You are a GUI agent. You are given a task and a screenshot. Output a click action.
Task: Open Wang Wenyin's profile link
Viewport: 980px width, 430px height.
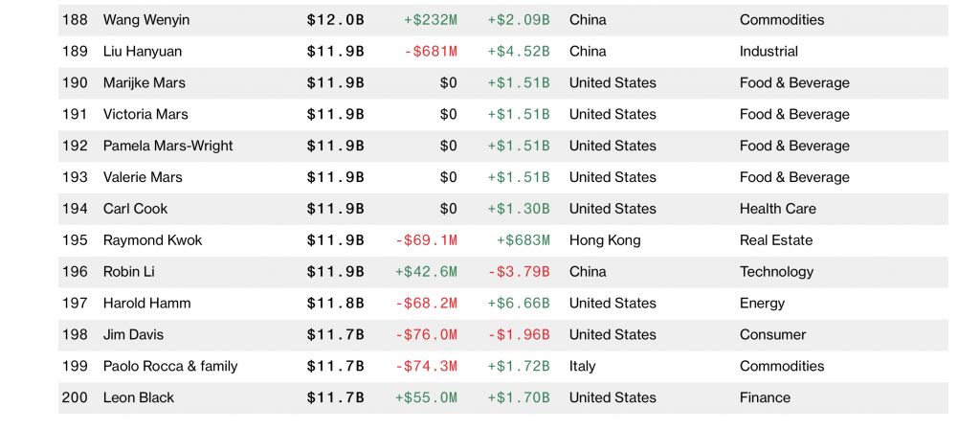point(146,20)
